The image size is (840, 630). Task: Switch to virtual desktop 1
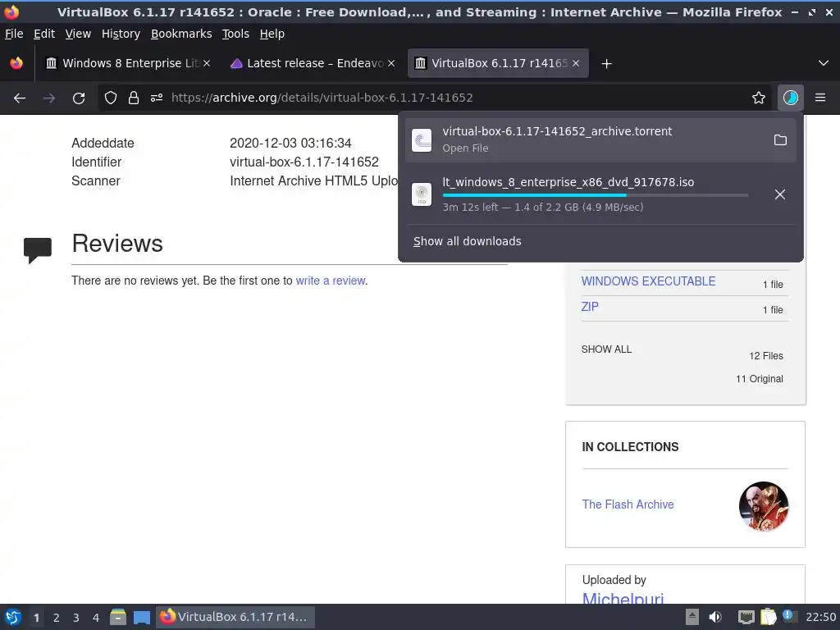pyautogui.click(x=36, y=618)
